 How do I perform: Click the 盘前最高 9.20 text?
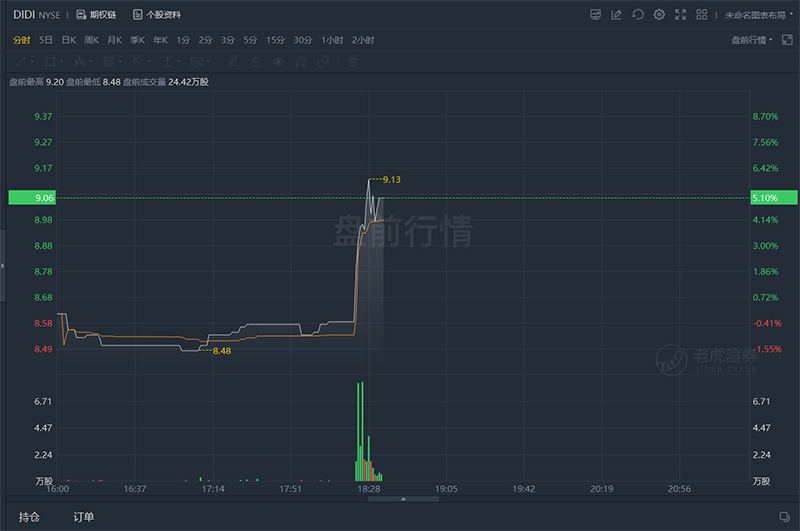coord(37,82)
